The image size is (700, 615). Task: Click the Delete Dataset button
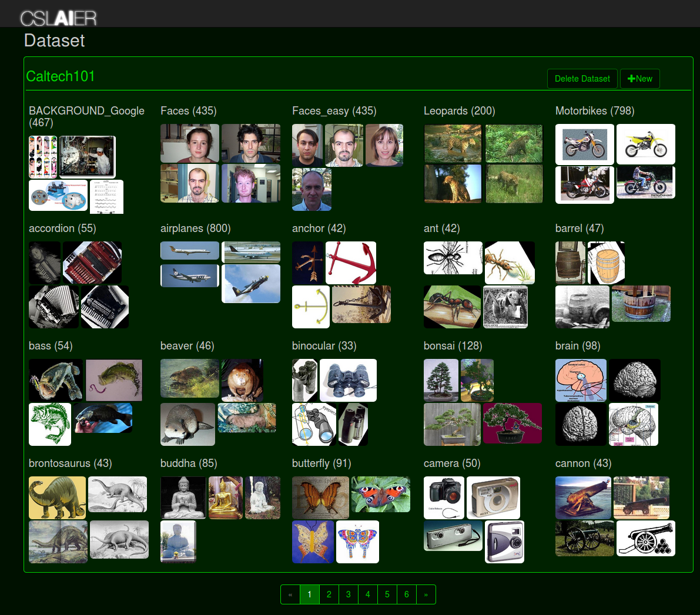[x=582, y=79]
